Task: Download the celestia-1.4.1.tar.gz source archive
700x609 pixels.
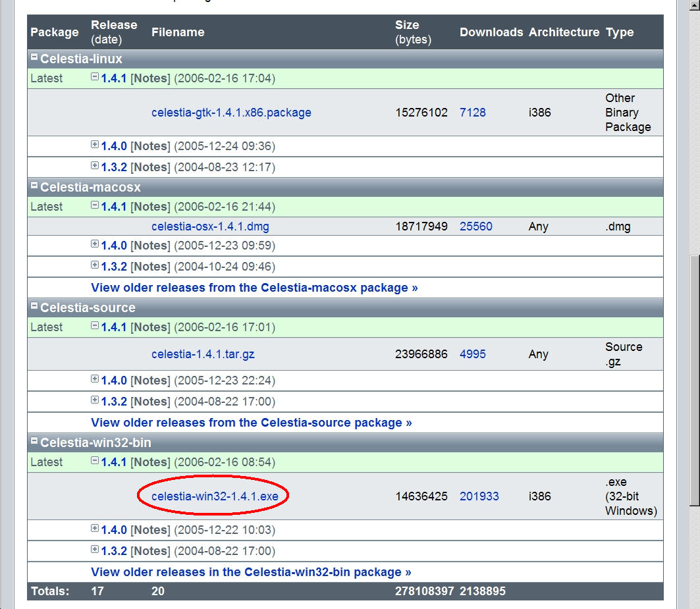Action: click(x=203, y=354)
